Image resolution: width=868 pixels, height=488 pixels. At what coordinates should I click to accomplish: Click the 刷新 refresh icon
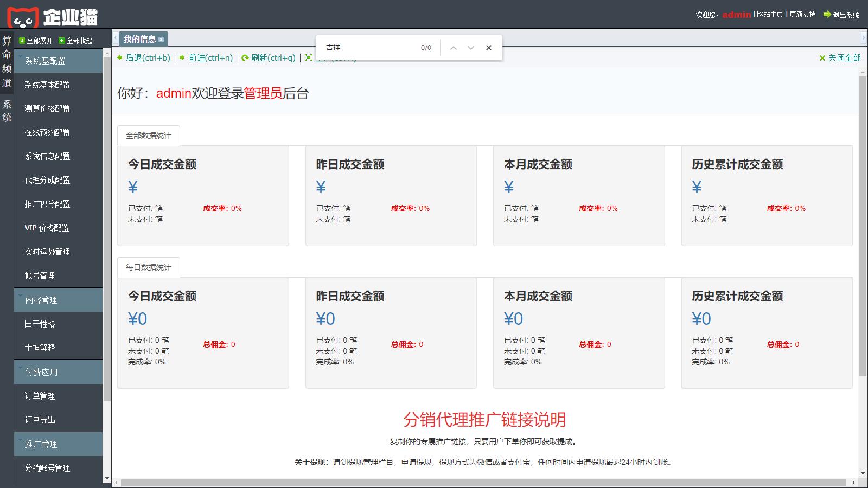pyautogui.click(x=245, y=58)
